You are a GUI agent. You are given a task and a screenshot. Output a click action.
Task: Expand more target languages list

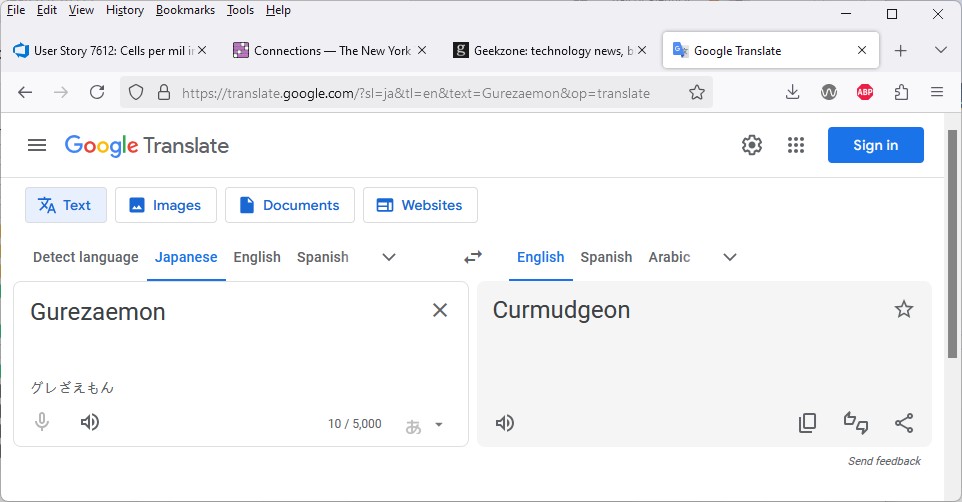730,257
